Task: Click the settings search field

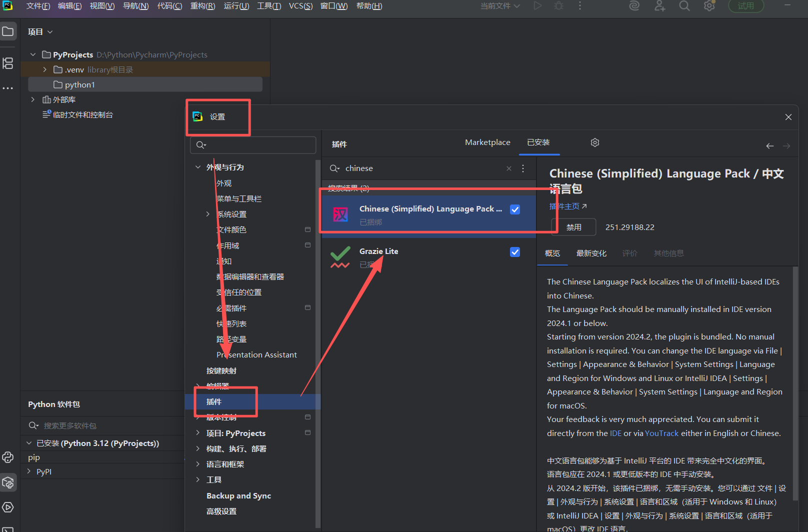Action: coord(253,145)
